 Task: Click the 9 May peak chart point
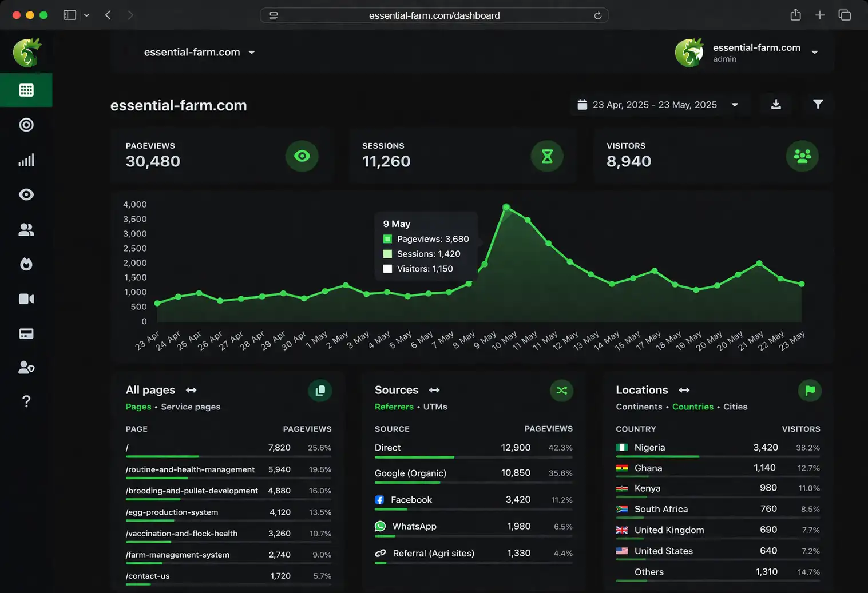tap(506, 207)
